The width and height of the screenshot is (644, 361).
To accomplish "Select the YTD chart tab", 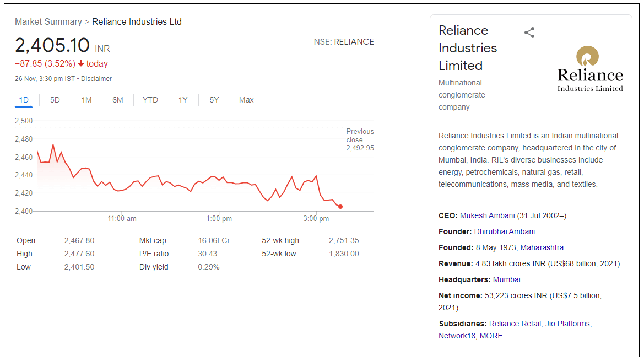I will (x=150, y=100).
